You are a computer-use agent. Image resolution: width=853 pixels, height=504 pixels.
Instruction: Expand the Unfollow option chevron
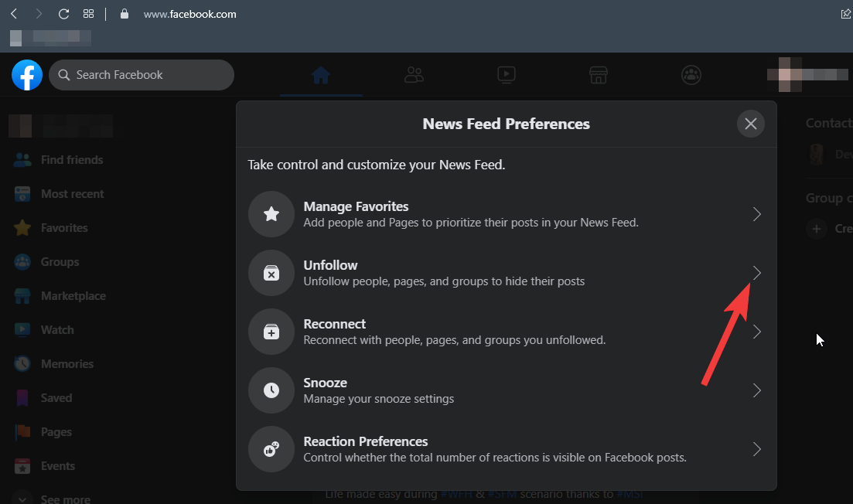point(756,273)
